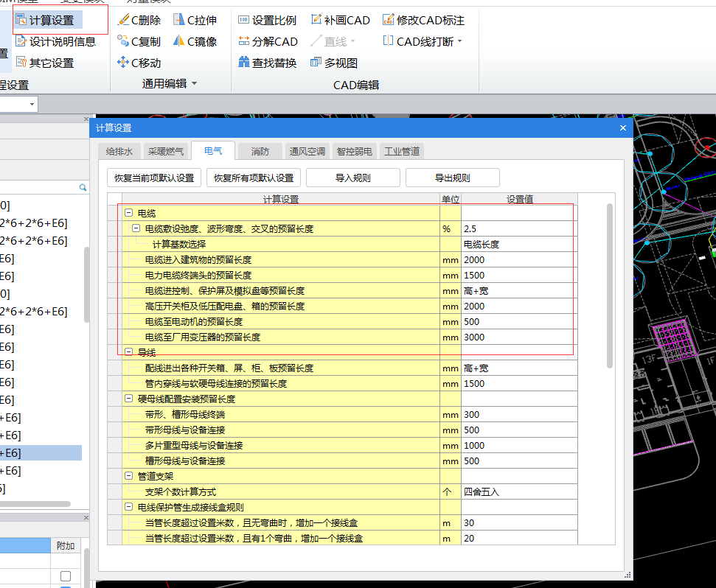Viewport: 716px width, 588px height.
Task: Collapse the 电缆 tree group
Action: (129, 212)
